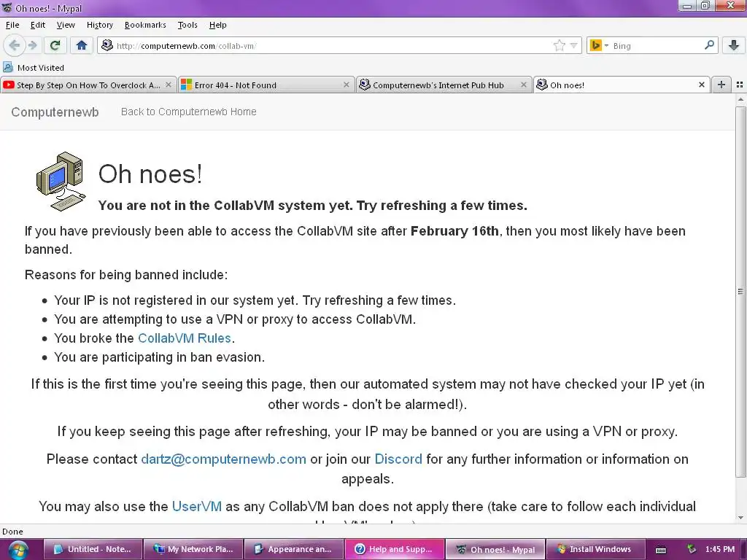Reload the page with the refresh icon
Screen dimensions: 747x560
tap(55, 45)
